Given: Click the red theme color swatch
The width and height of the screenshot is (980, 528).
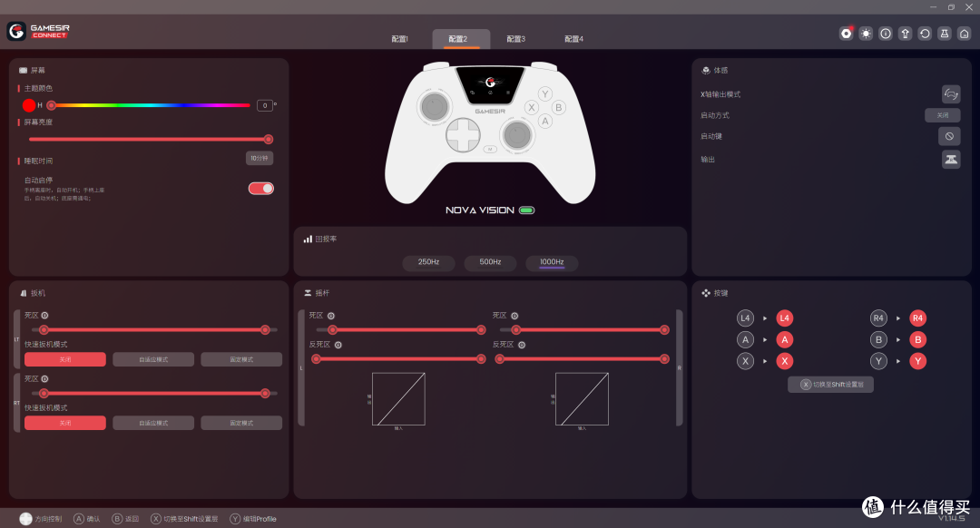Looking at the screenshot, I should point(29,105).
